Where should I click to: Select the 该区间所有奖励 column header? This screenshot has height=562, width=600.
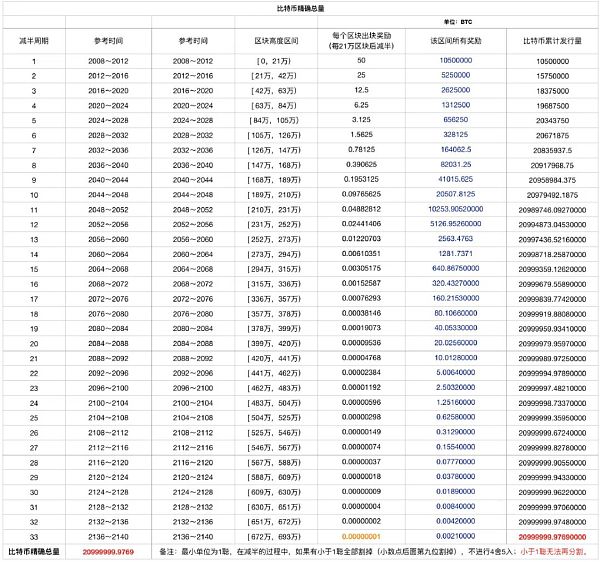coord(460,40)
